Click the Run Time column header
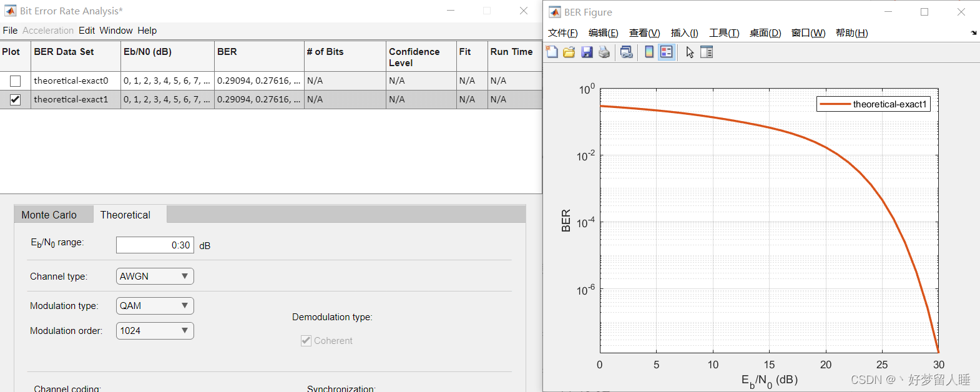The image size is (980, 392). tap(514, 56)
